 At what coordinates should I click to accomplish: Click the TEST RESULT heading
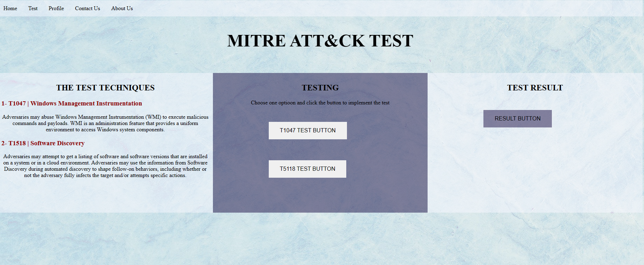coord(535,88)
